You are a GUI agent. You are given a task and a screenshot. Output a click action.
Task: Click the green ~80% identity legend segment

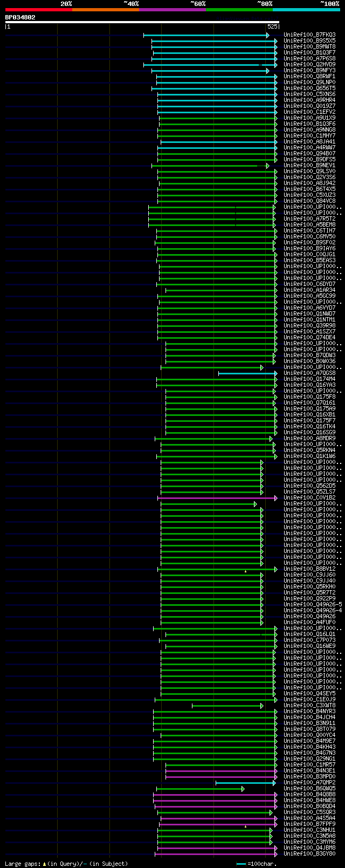(x=239, y=9)
